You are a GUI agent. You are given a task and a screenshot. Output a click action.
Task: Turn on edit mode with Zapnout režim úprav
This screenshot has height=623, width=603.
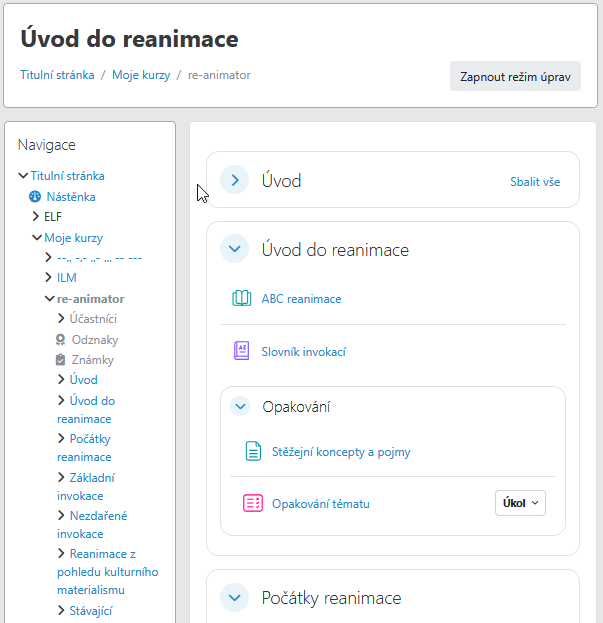coord(515,76)
